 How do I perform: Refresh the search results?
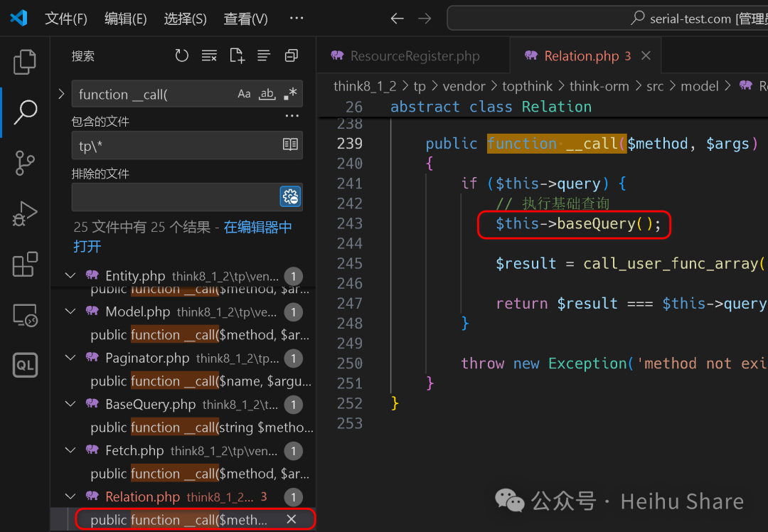182,56
